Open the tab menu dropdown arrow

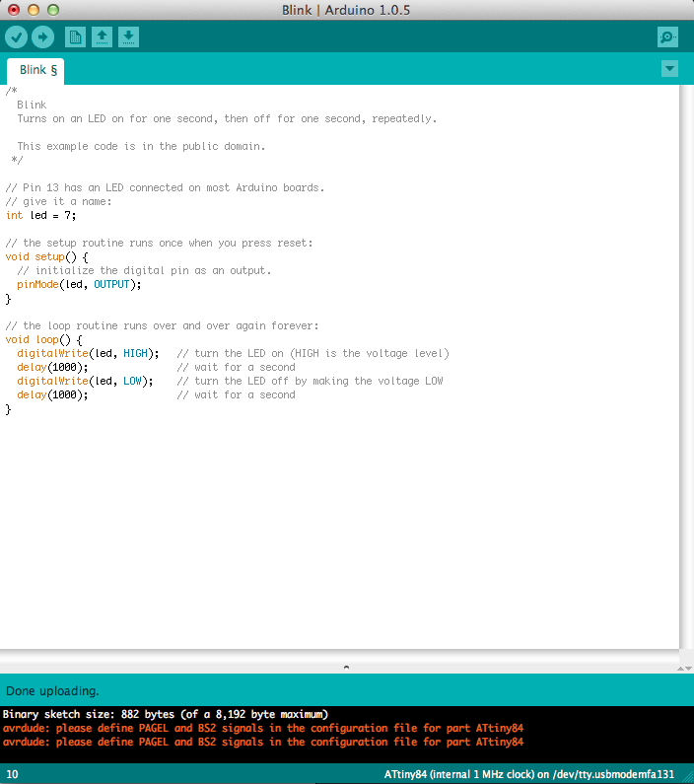pos(669,68)
